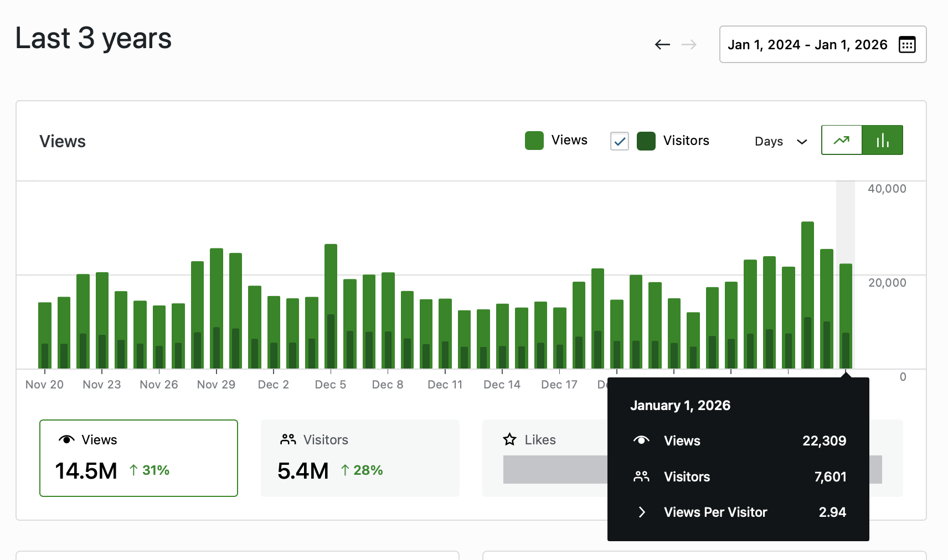
Task: Click the people icon in Visitors card
Action: click(x=288, y=440)
